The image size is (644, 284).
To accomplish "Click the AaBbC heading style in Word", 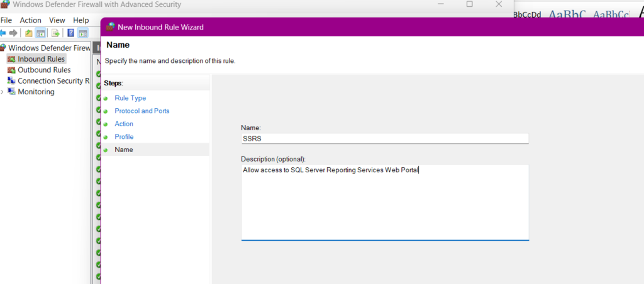I will pos(567,15).
